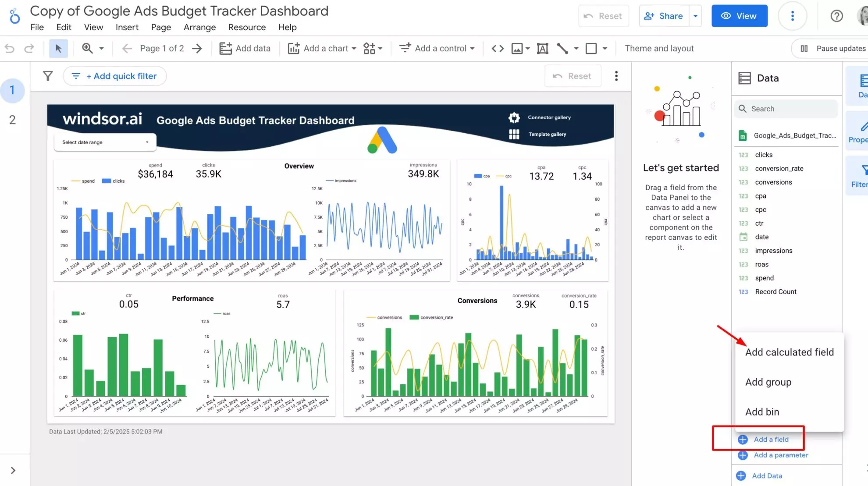Click the undo arrow icon
Image resolution: width=868 pixels, height=486 pixels.
pos(10,49)
